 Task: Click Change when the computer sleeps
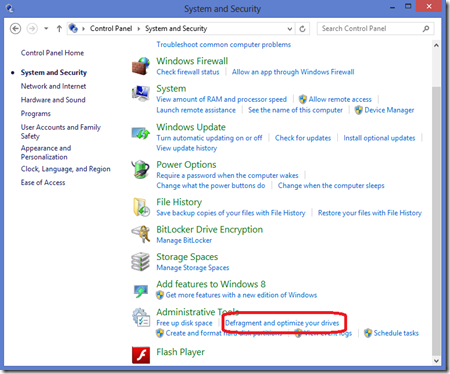(331, 186)
